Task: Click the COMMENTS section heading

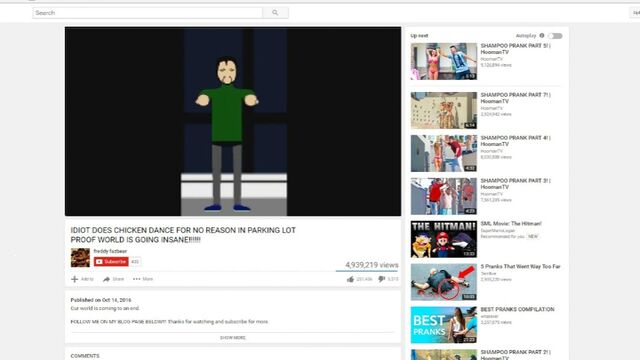Action: coord(85,356)
